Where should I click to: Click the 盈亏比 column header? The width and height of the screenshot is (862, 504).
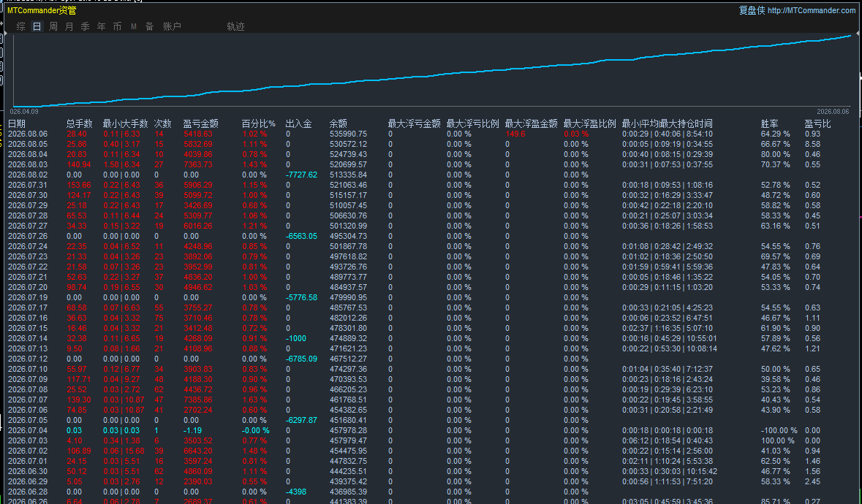tap(818, 123)
